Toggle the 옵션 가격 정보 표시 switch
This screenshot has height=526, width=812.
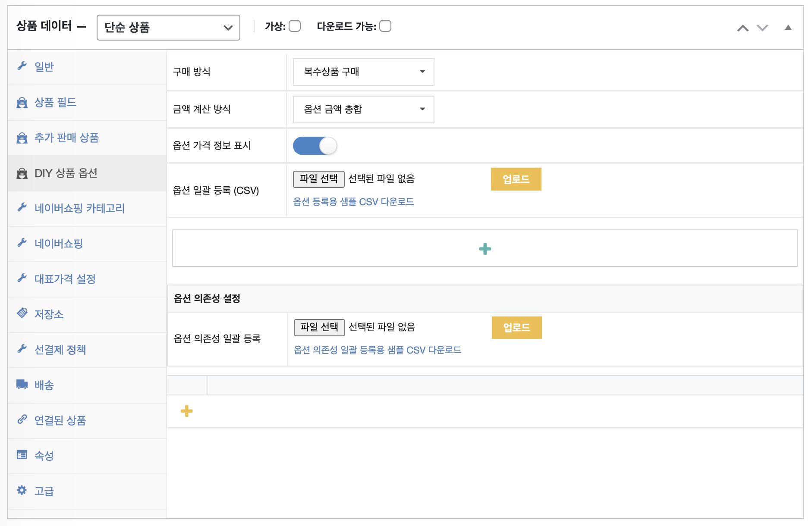click(x=315, y=146)
